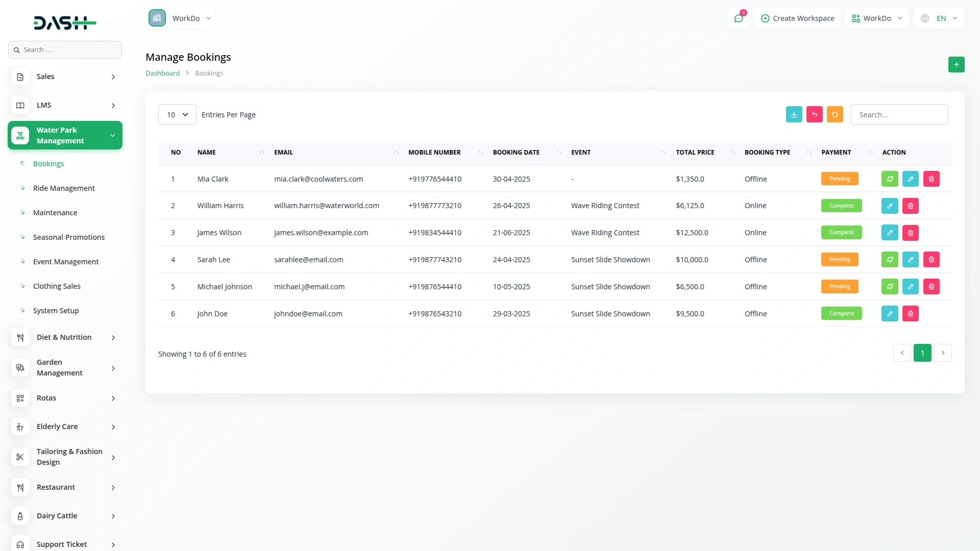Click the table search input field
This screenshot has width=980, height=551.
point(899,115)
